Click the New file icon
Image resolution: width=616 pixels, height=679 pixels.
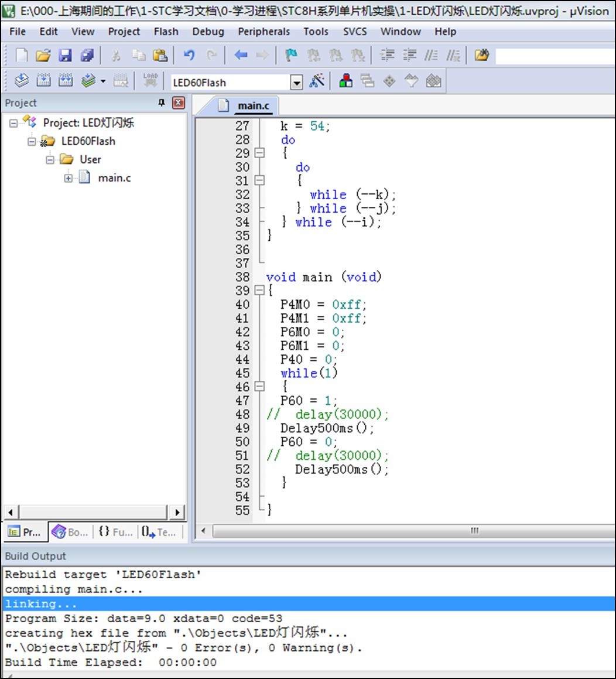[22, 55]
